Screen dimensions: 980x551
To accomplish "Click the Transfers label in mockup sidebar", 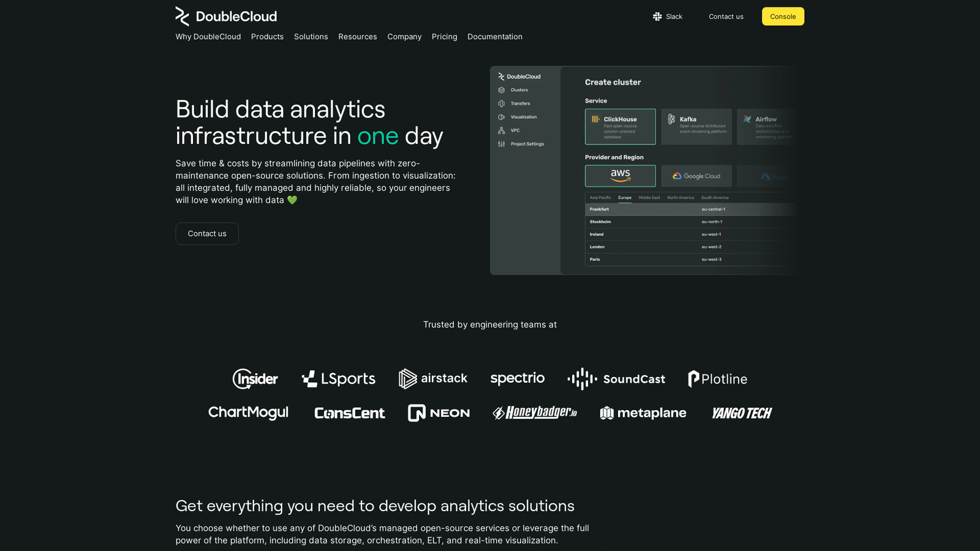I will point(521,103).
